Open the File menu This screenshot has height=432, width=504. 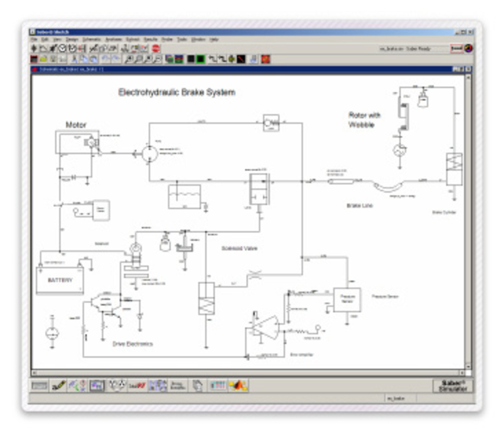pos(34,39)
